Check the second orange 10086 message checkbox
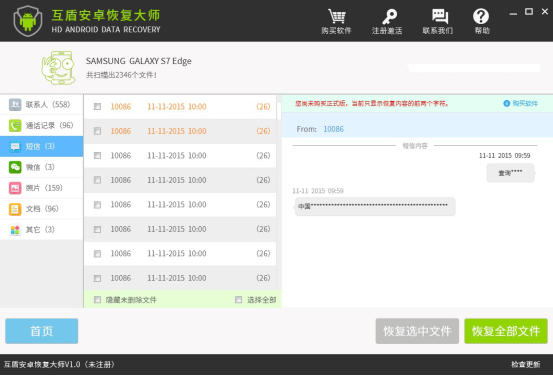This screenshot has width=553, height=376. point(97,131)
